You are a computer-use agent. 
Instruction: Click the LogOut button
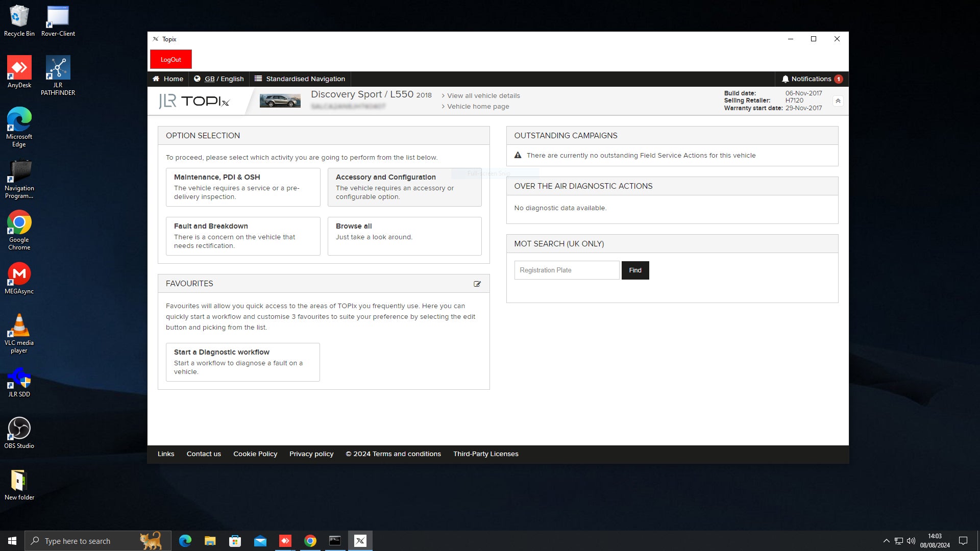[x=171, y=59]
